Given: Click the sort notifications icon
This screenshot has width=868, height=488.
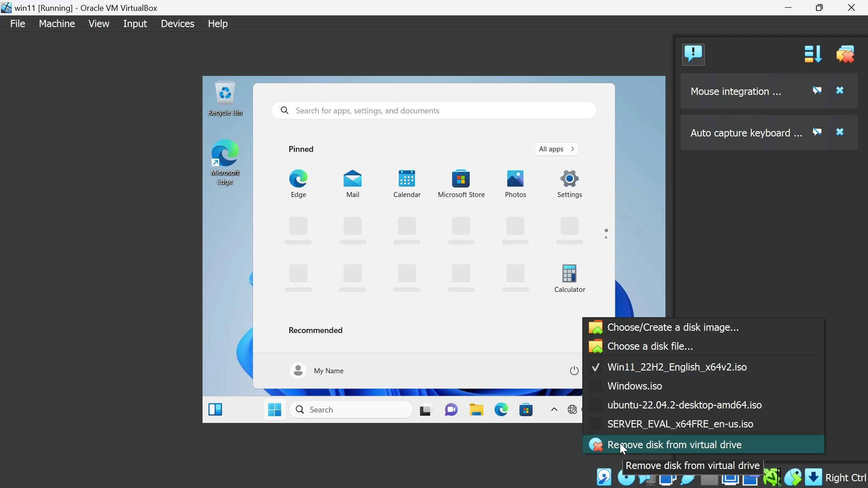Looking at the screenshot, I should tap(813, 54).
